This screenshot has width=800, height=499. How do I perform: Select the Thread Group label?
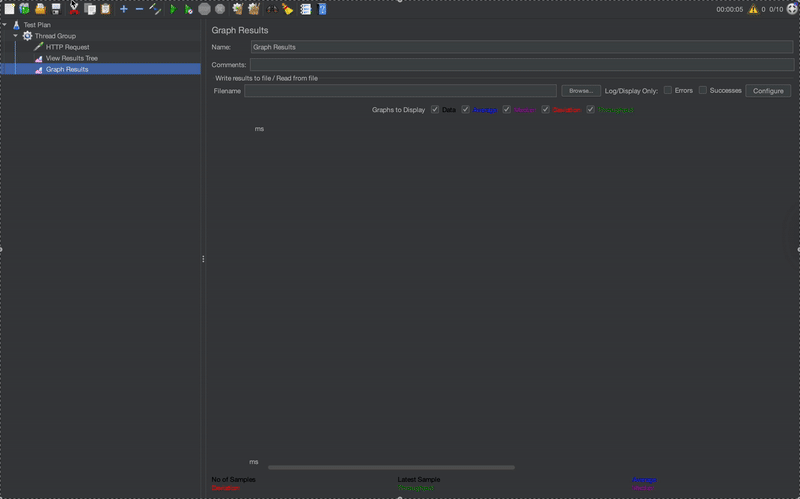coord(55,36)
